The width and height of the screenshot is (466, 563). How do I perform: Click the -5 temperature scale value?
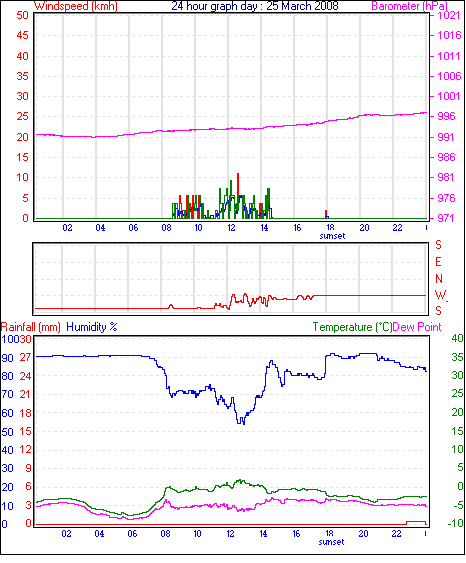(458, 506)
